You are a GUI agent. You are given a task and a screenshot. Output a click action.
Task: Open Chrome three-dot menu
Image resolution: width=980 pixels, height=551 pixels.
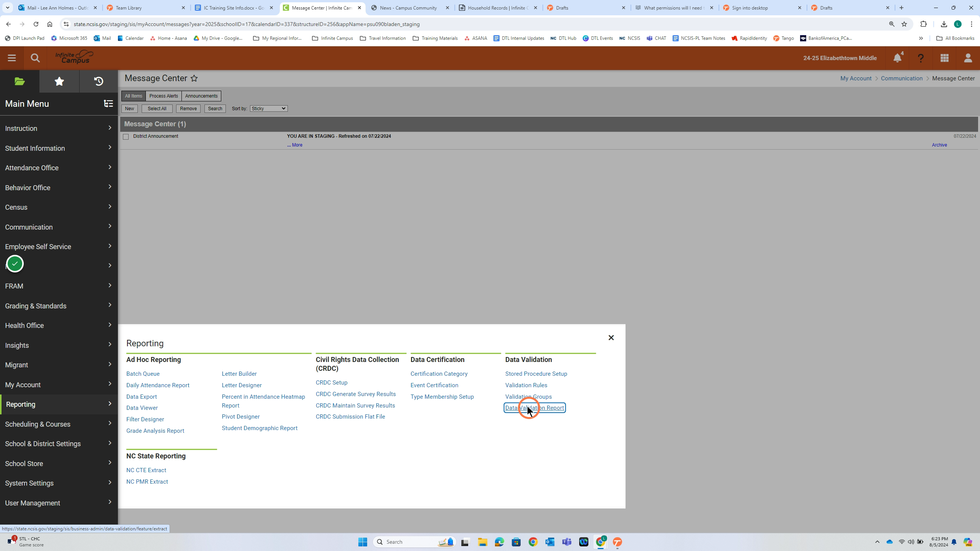tap(972, 24)
